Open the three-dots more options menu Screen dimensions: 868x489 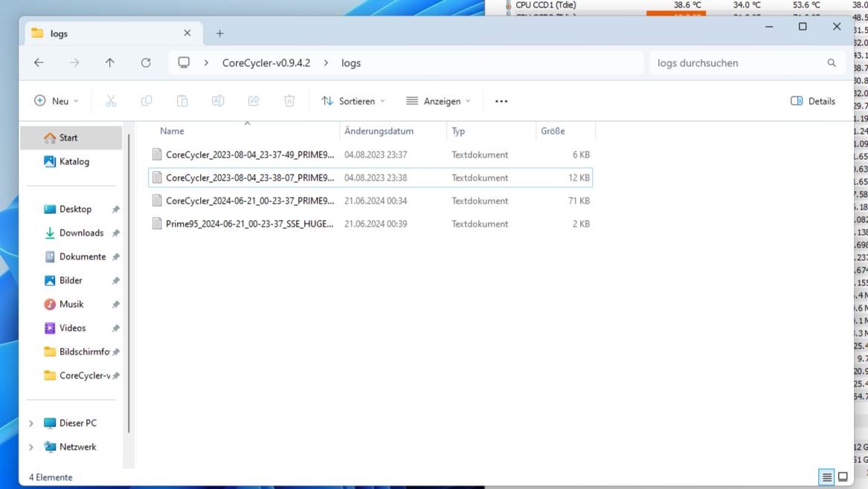tap(501, 101)
